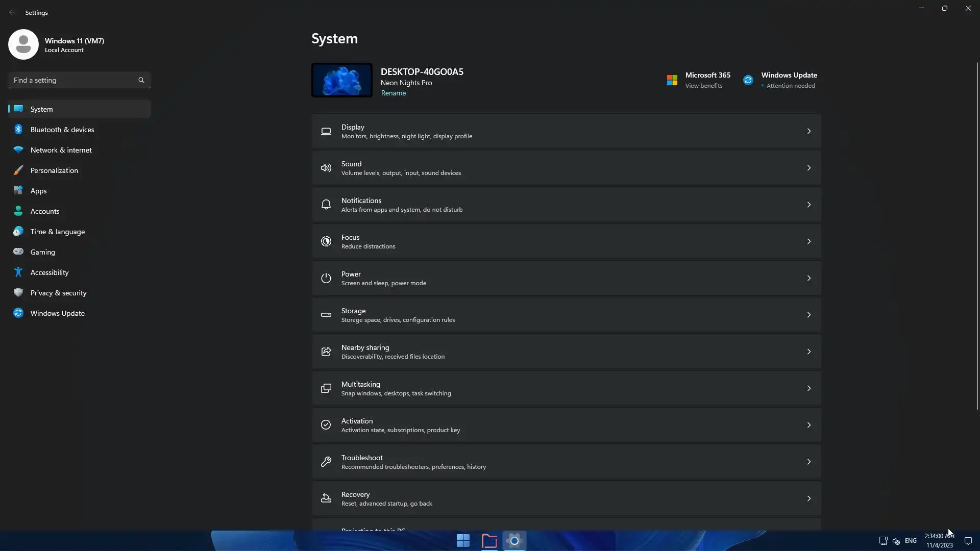Click the Rename link under PC name
Screen dimensions: 980x551
[393, 93]
